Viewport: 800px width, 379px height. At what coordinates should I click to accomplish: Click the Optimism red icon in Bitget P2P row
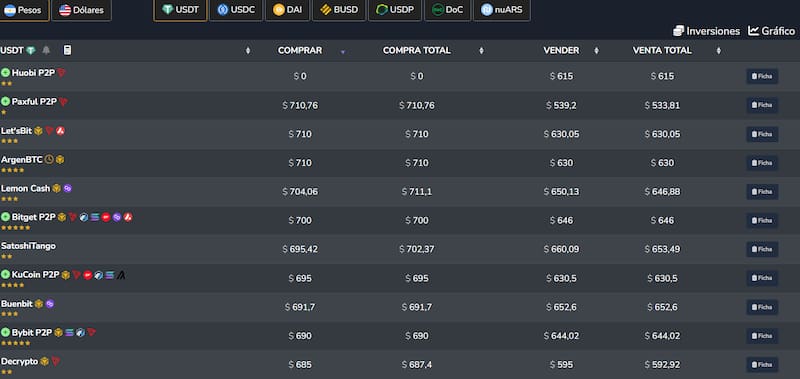[x=106, y=217]
